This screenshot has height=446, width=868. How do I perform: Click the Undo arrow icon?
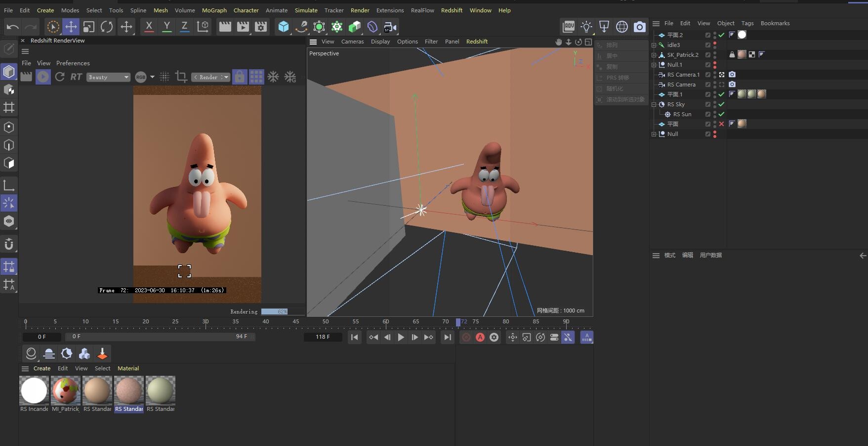click(13, 27)
